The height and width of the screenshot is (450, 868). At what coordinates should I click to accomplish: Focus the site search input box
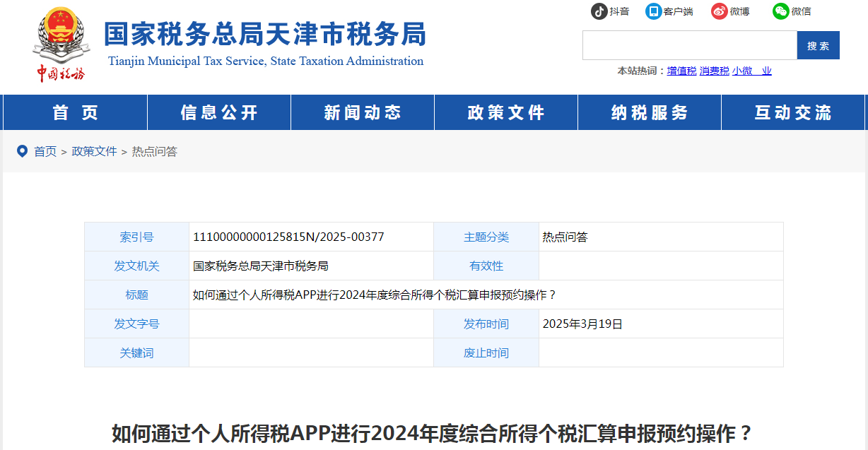[689, 45]
